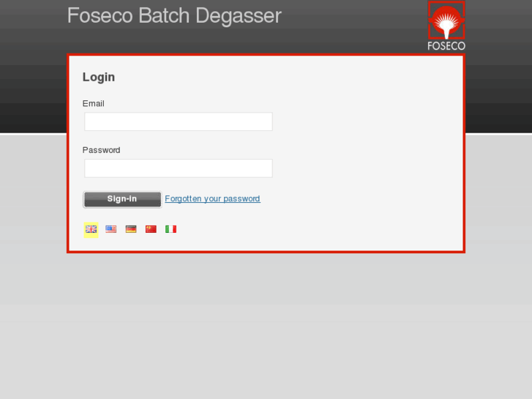The image size is (532, 399).
Task: Click the Foseco logo in the header
Action: click(x=446, y=26)
